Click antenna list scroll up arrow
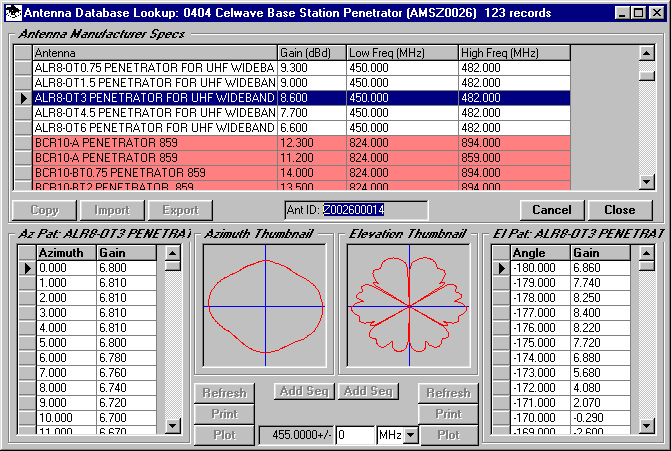The image size is (671, 451). tap(647, 53)
